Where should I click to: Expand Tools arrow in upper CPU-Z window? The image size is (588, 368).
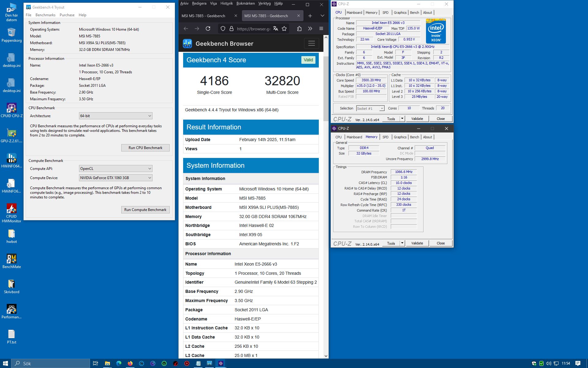(x=402, y=119)
